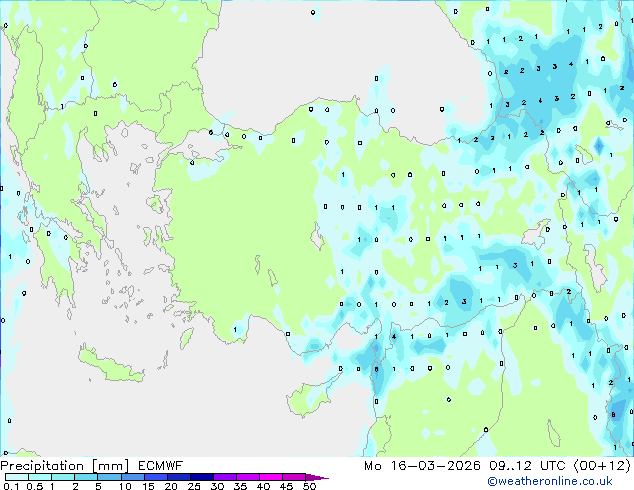634x490 pixels.
Task: Pick the legend swatch between 0.5 and 1
Action: (40, 477)
